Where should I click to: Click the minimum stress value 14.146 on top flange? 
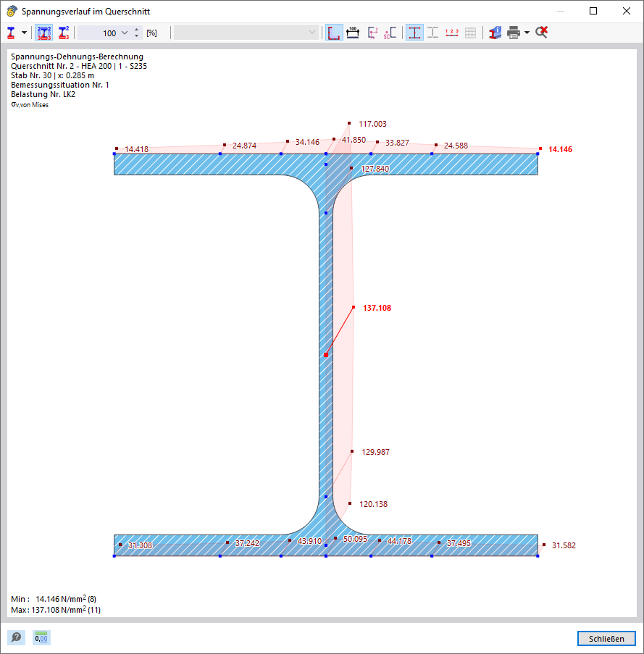(x=560, y=149)
